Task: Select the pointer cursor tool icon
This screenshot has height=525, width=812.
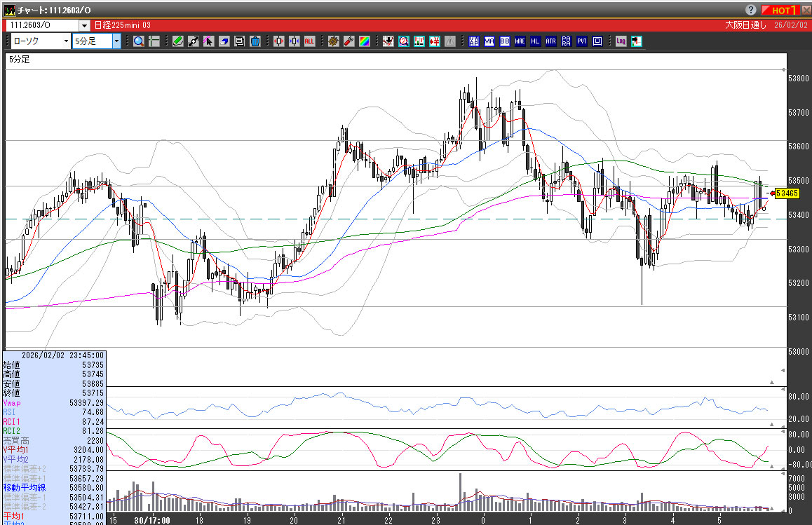Action: [x=209, y=41]
